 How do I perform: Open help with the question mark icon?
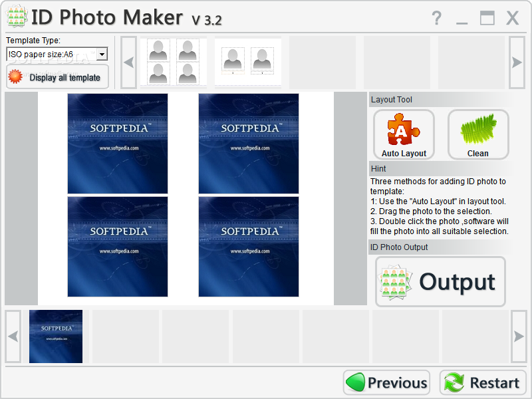437,18
